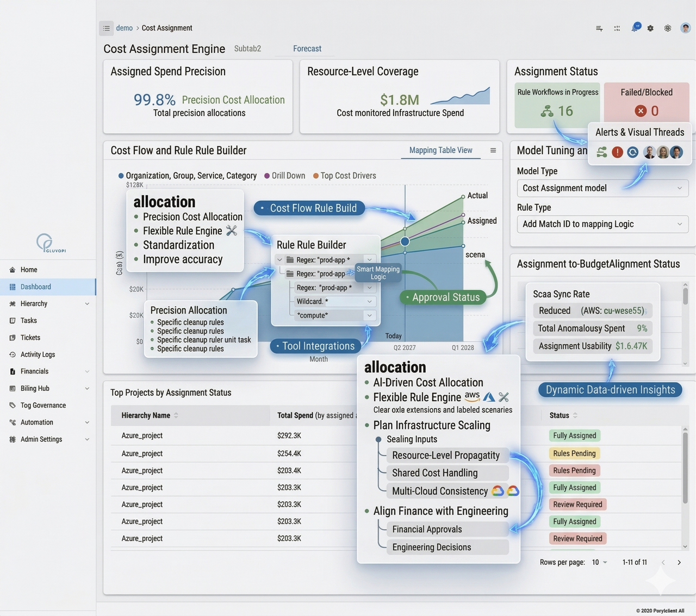Click the Financials icon in sidebar
696x616 pixels.
point(13,371)
